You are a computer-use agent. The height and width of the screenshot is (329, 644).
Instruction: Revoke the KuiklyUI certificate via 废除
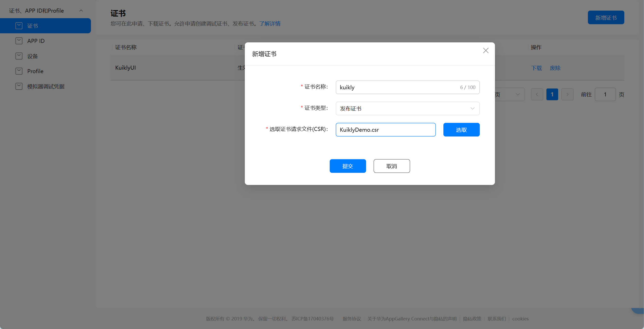[555, 68]
